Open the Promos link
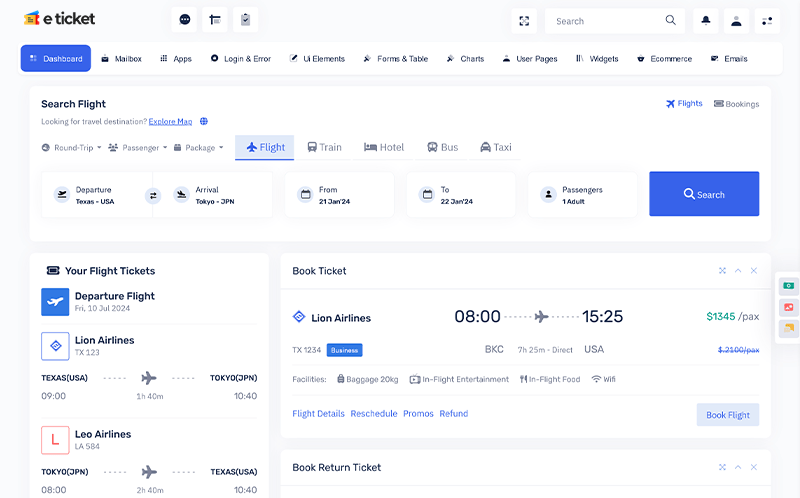This screenshot has height=498, width=800. point(418,414)
